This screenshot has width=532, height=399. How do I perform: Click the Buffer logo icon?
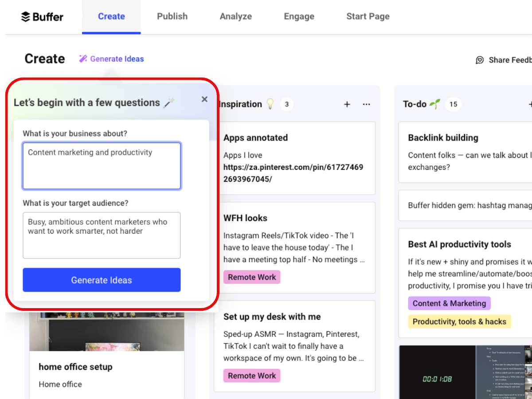click(x=24, y=16)
